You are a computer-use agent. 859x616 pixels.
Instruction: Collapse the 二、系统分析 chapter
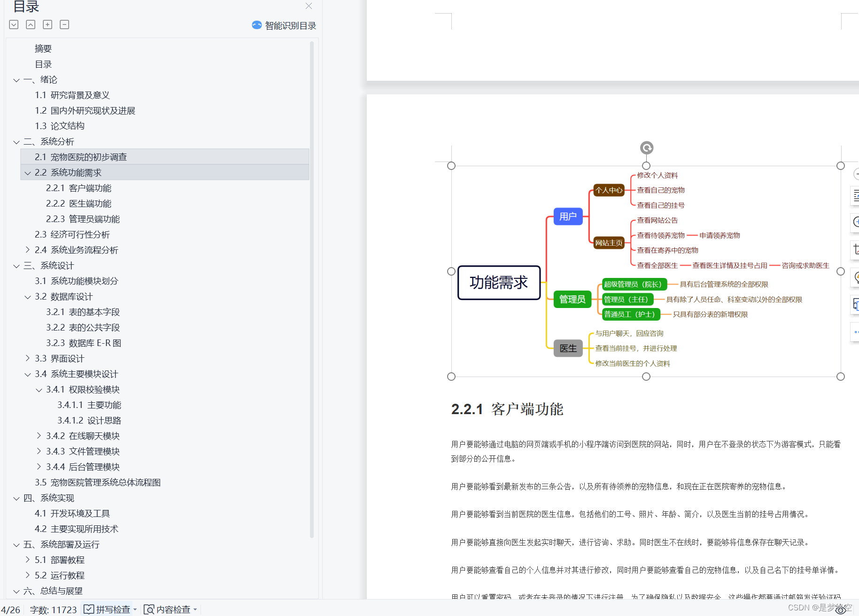click(16, 142)
